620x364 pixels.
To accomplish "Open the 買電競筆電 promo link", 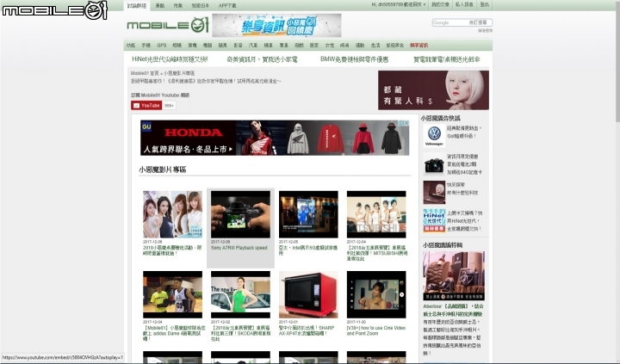I will coord(446,59).
